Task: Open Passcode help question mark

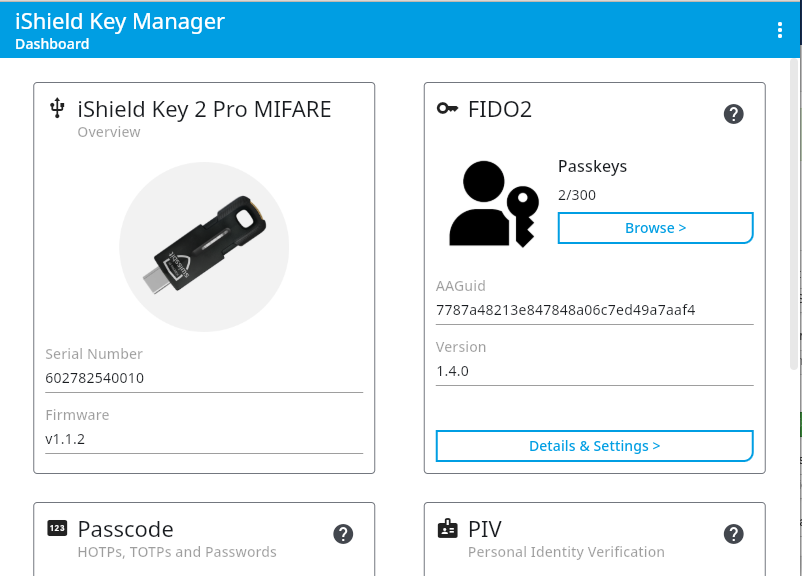Action: pos(342,534)
